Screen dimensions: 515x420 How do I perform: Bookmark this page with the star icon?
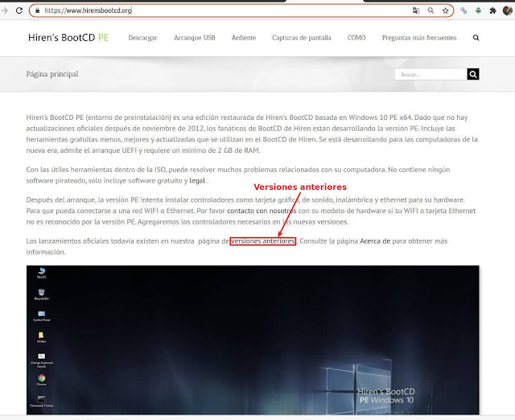pyautogui.click(x=445, y=10)
